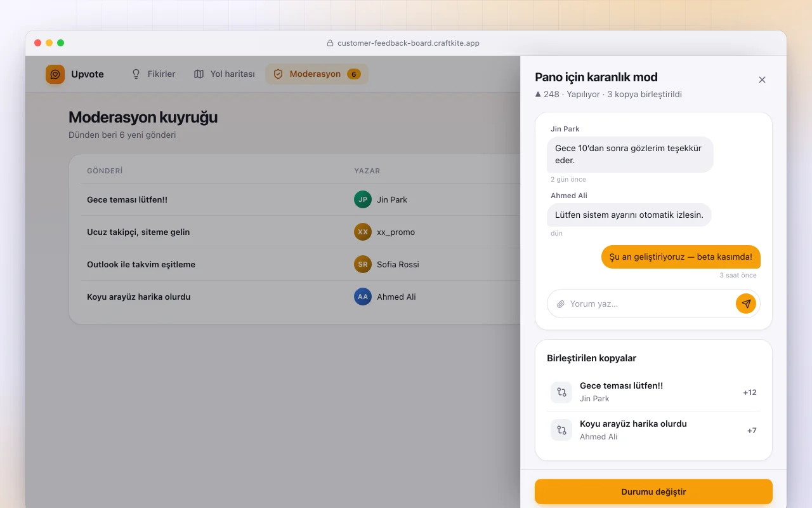Click the YAZAR column header
The height and width of the screenshot is (508, 812).
(x=367, y=171)
